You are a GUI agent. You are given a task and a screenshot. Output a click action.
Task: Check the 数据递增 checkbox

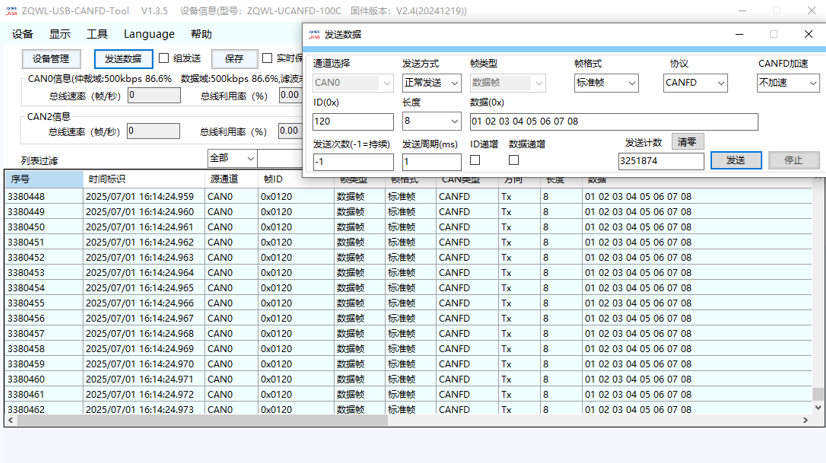[x=514, y=160]
